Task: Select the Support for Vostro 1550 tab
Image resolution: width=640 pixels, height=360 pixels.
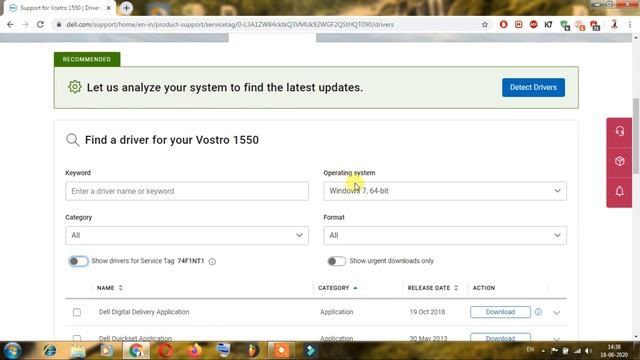Action: tap(60, 8)
